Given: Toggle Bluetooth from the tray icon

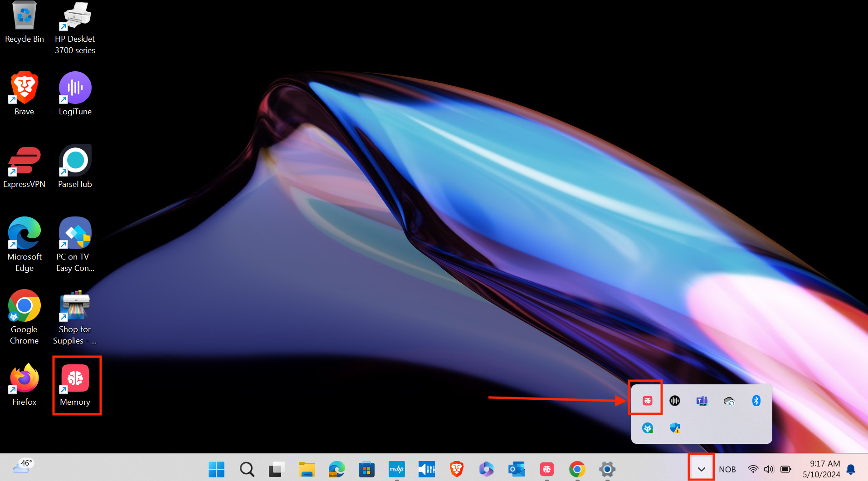Looking at the screenshot, I should click(x=756, y=401).
